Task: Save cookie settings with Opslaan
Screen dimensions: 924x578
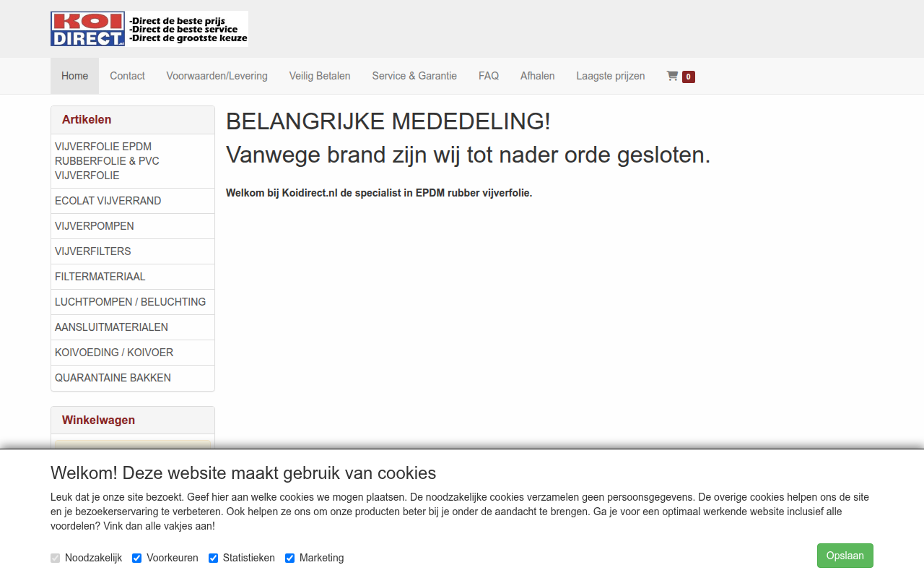Action: (845, 556)
